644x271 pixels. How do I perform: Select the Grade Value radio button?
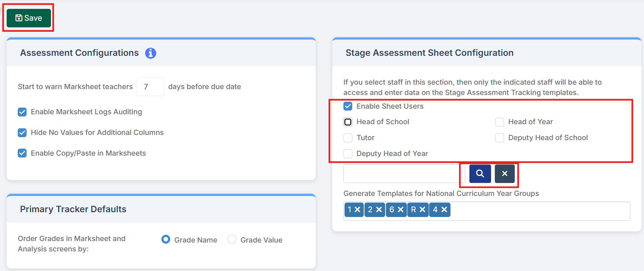point(232,240)
